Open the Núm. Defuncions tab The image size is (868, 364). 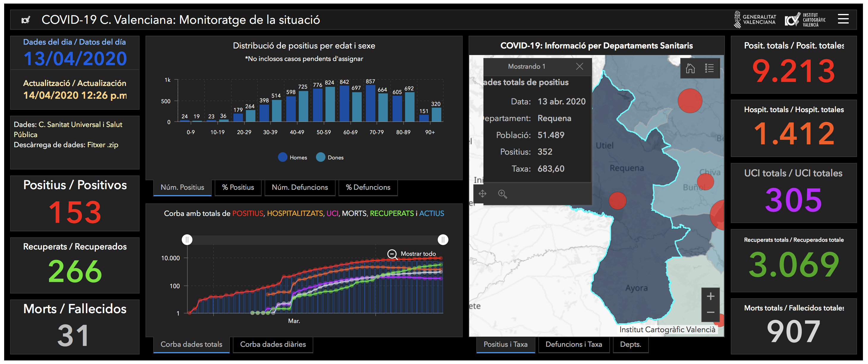click(x=300, y=188)
